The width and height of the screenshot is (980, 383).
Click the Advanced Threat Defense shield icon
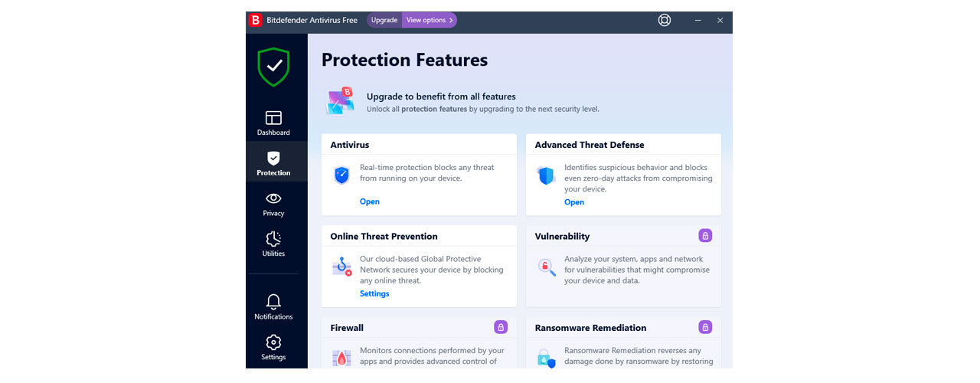[x=546, y=175]
